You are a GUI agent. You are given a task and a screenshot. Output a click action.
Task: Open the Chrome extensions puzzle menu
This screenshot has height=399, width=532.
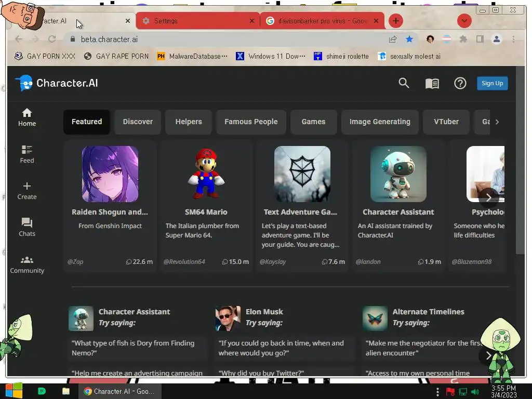[x=463, y=39]
